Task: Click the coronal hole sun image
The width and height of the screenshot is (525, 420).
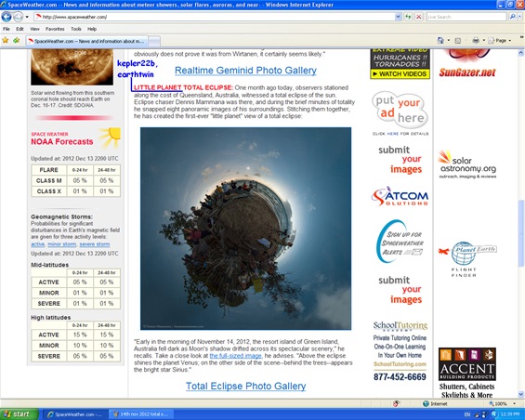Action: point(72,67)
